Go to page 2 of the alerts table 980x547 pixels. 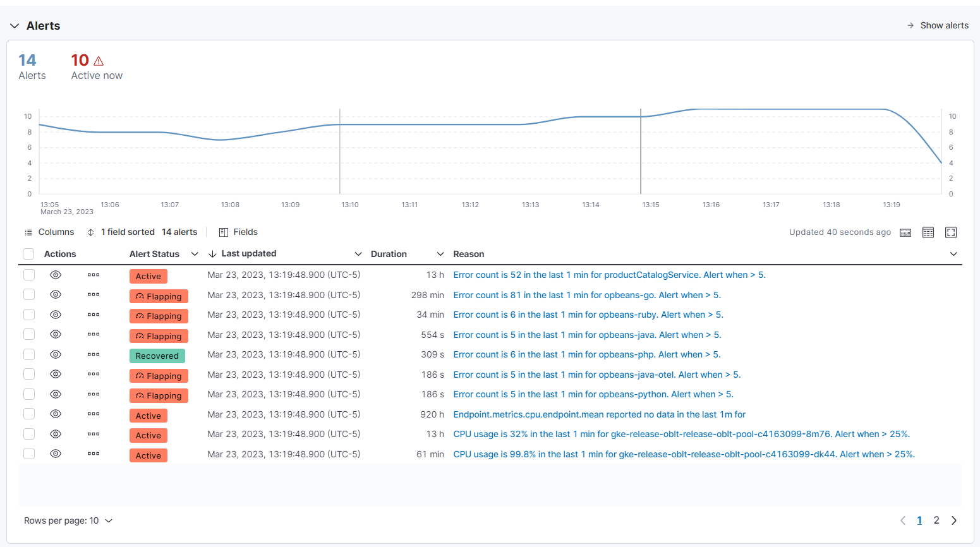(936, 520)
